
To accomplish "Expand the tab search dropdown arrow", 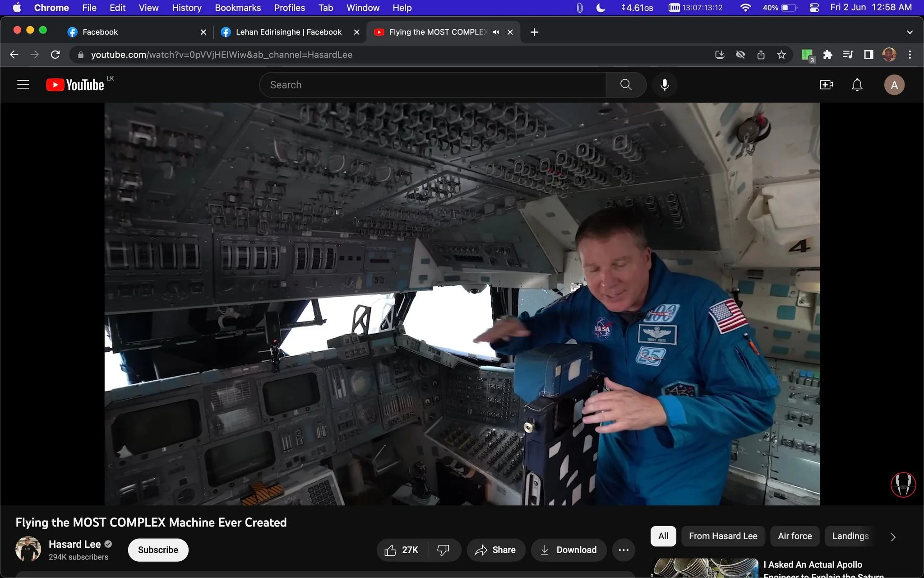I will click(x=910, y=32).
